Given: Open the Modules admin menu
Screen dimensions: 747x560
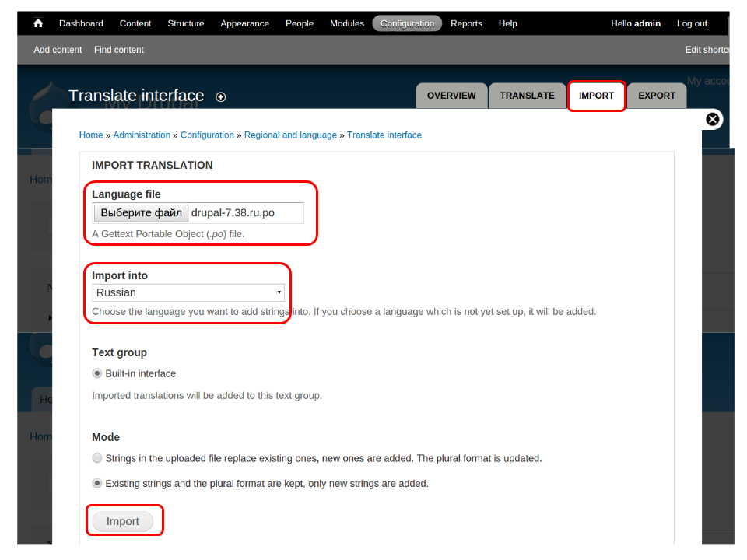Looking at the screenshot, I should [x=346, y=23].
